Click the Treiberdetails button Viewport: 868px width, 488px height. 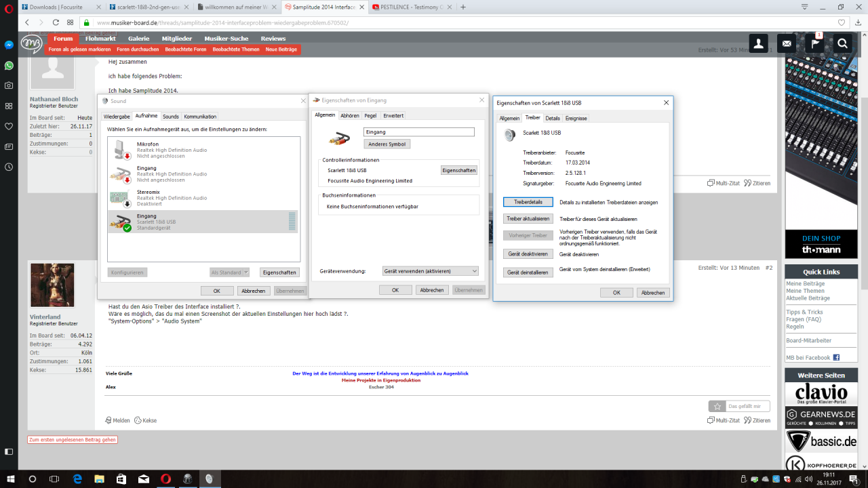(x=528, y=202)
